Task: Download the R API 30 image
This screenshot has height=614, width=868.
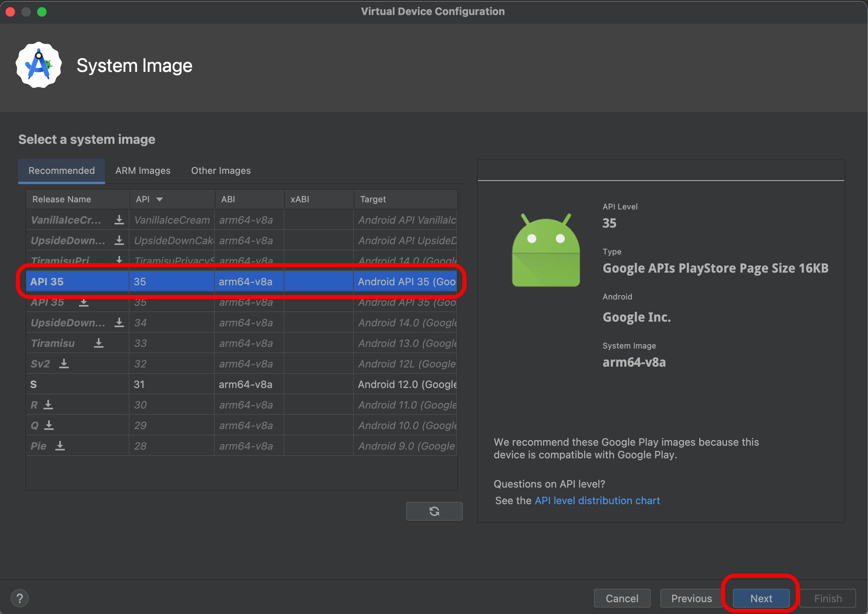Action: pyautogui.click(x=48, y=405)
